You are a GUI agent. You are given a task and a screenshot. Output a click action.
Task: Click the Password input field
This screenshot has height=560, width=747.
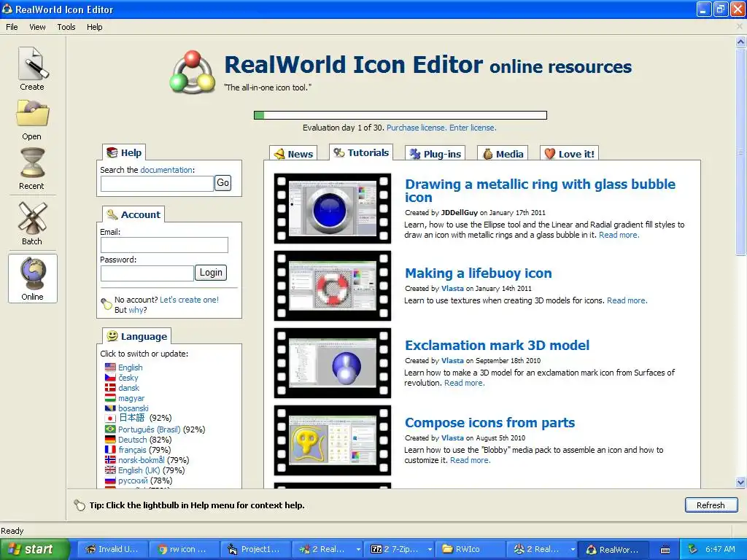[147, 273]
